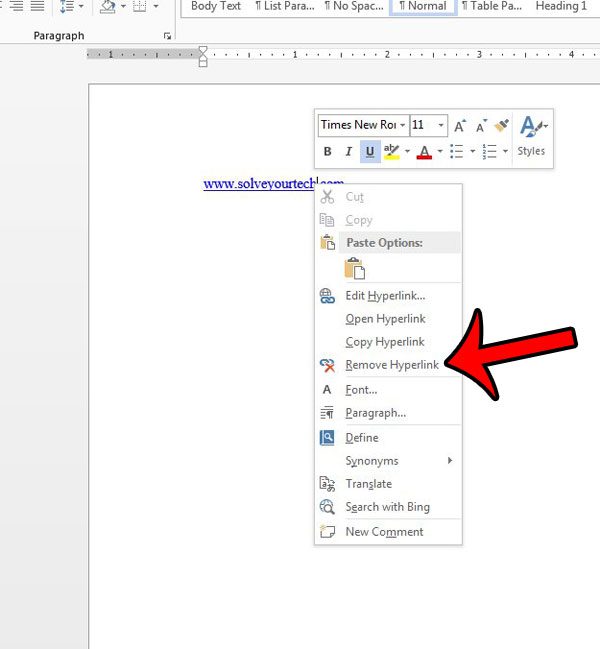The width and height of the screenshot is (600, 649).
Task: Click the indent marker on the ruler
Action: pyautogui.click(x=203, y=56)
